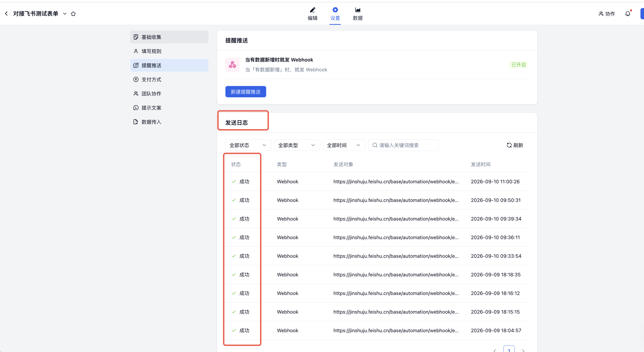The image size is (644, 352).
Task: Go to page 1 in pagination
Action: point(509,349)
